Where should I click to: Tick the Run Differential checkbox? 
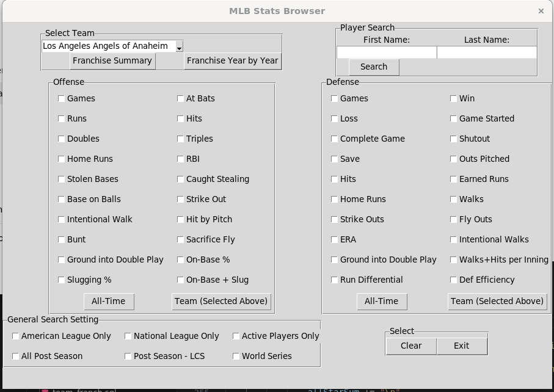pos(334,280)
